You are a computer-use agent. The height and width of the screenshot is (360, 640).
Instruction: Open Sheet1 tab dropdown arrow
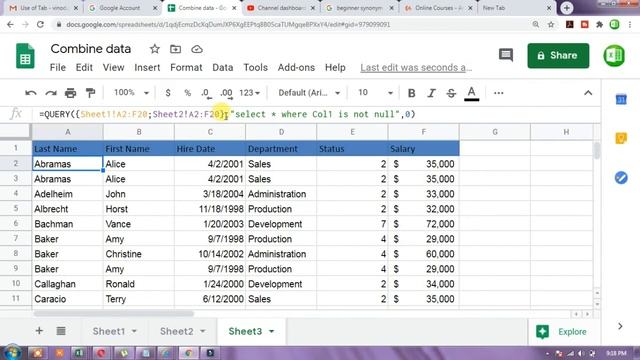(134, 331)
